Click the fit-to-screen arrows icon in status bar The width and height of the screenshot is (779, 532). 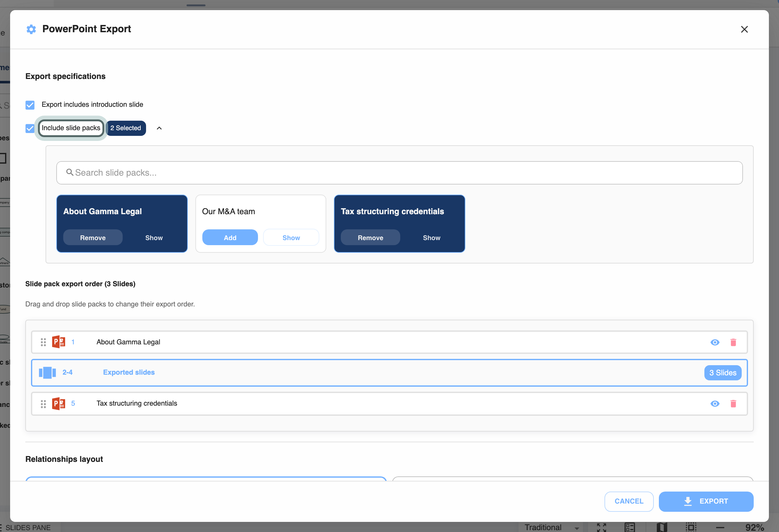tap(601, 527)
